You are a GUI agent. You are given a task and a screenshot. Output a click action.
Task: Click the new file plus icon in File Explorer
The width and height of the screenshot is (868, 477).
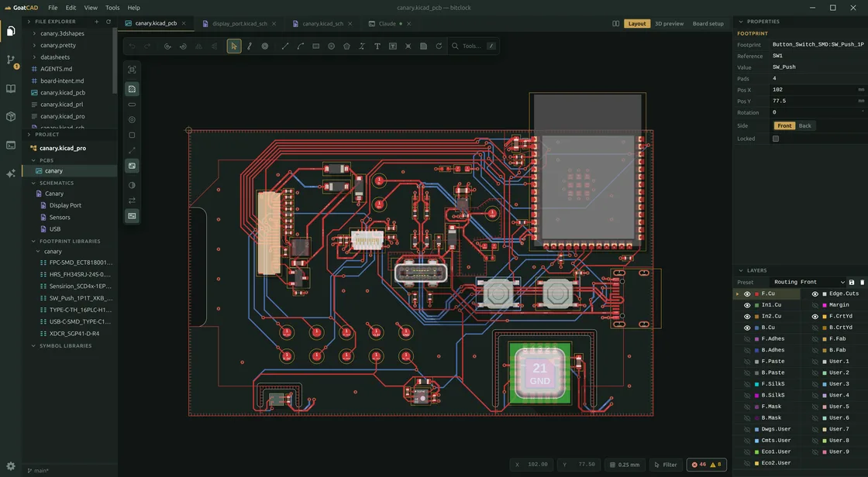[x=96, y=22]
